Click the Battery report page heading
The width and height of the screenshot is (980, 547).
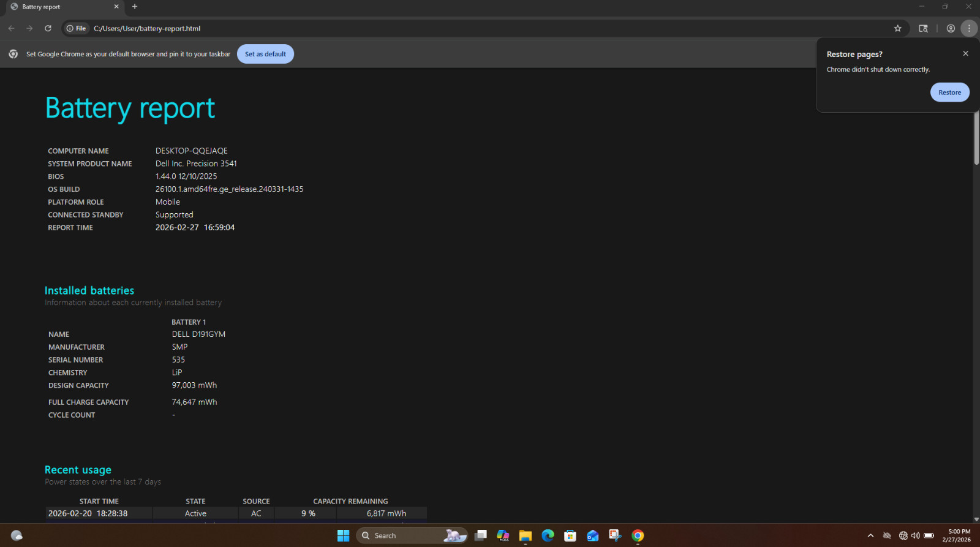coord(130,108)
